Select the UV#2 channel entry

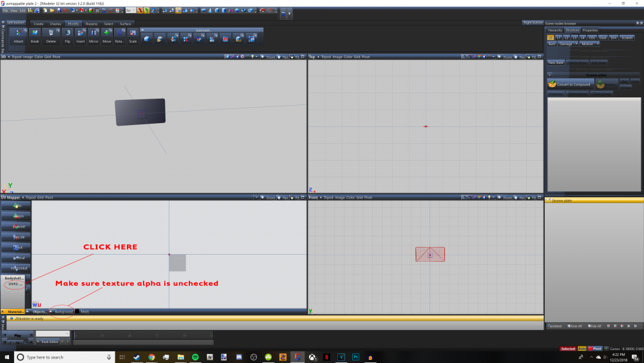pos(15,284)
